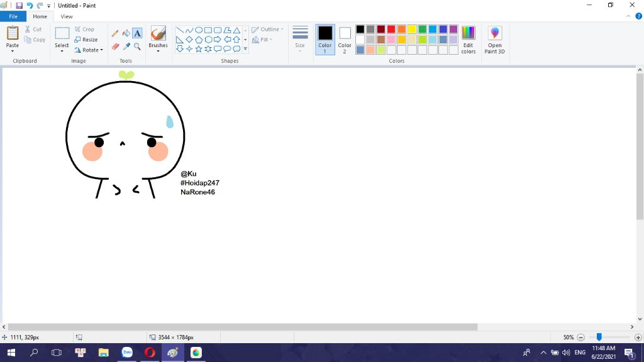This screenshot has height=362, width=644.
Task: Pick the purple color swatch
Action: tap(453, 29)
